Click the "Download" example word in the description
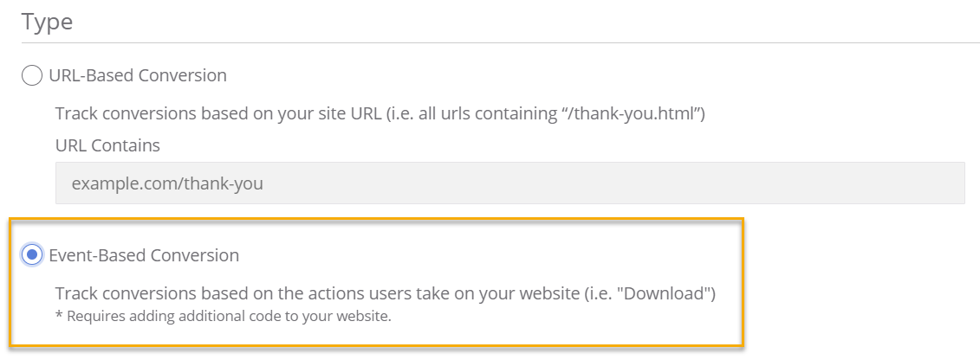980x360 pixels. click(671, 293)
